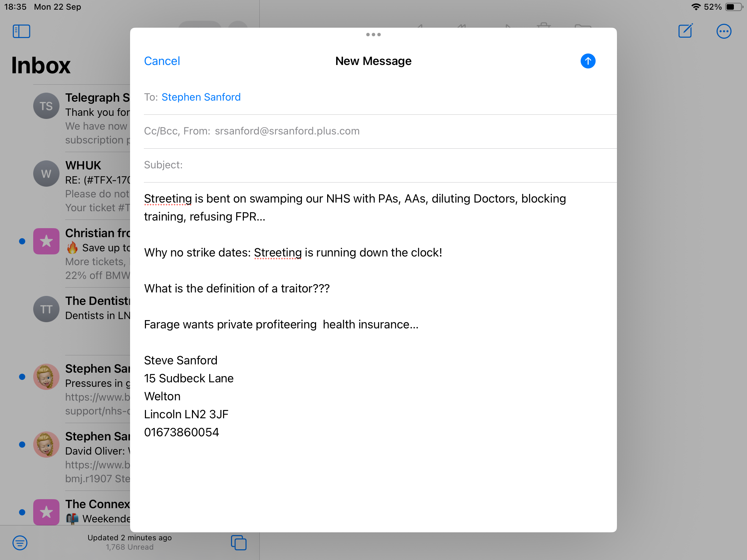
Task: Tap the misspelled word Streeting in first line
Action: click(168, 199)
